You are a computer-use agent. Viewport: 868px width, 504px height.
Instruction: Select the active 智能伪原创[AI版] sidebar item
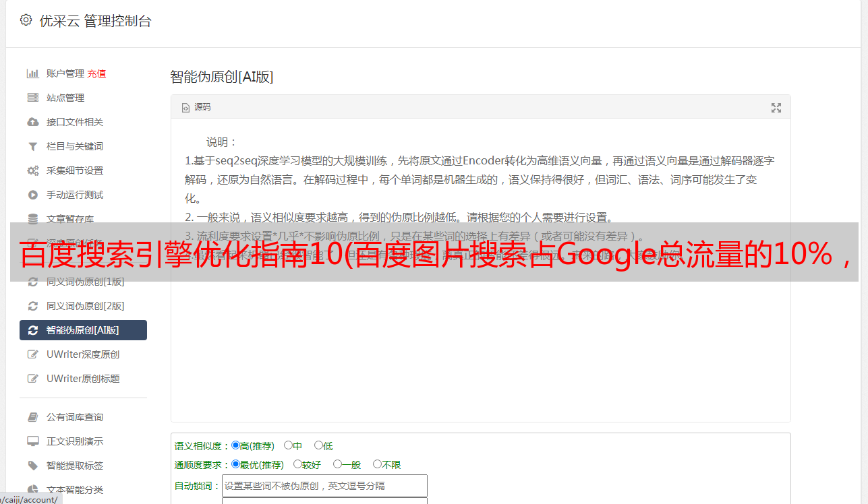(x=83, y=330)
